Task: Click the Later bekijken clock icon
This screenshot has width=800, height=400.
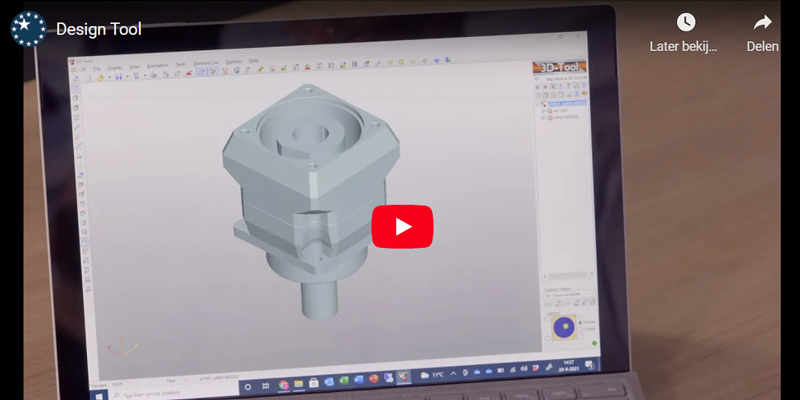Action: [x=685, y=23]
